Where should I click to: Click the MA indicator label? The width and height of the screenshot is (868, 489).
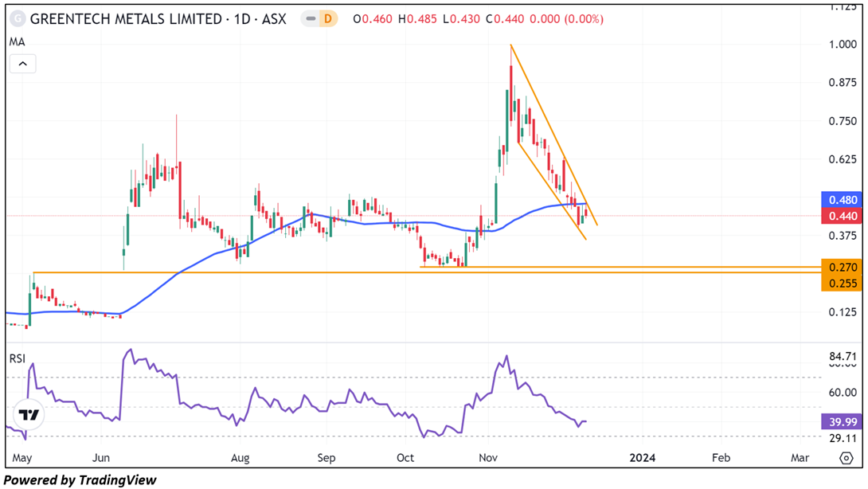18,42
